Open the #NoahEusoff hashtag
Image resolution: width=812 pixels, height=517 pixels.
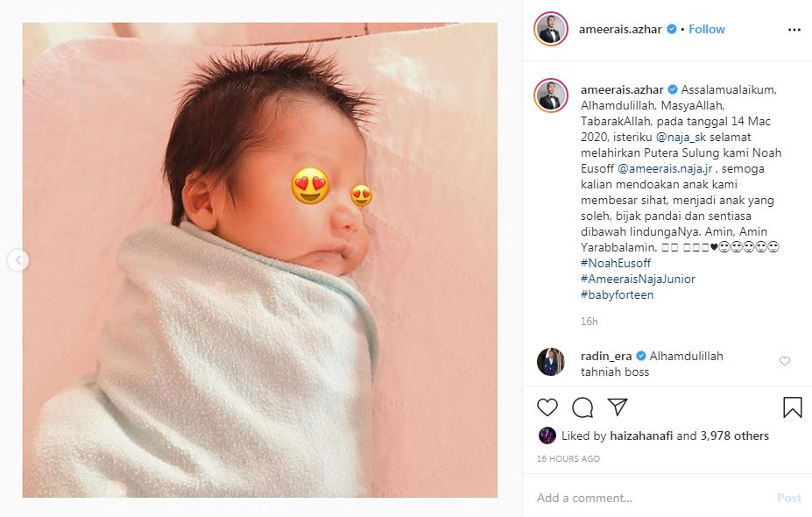click(x=616, y=263)
